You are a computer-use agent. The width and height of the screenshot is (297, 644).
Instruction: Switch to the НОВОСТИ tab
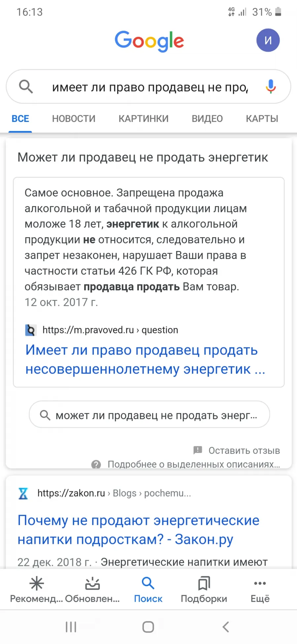click(x=74, y=119)
